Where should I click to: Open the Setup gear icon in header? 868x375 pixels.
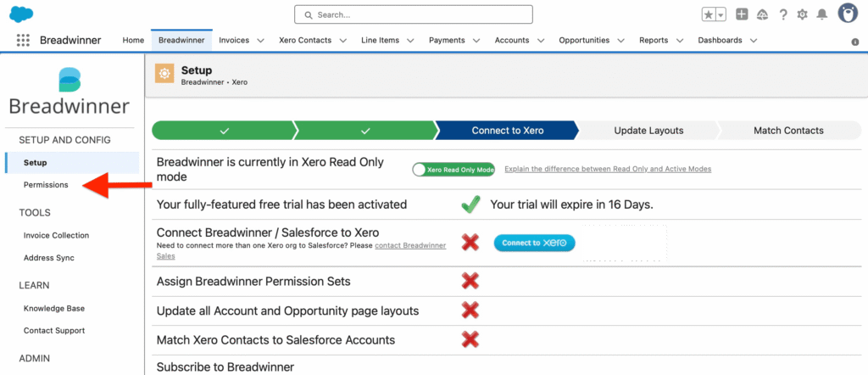(x=802, y=14)
